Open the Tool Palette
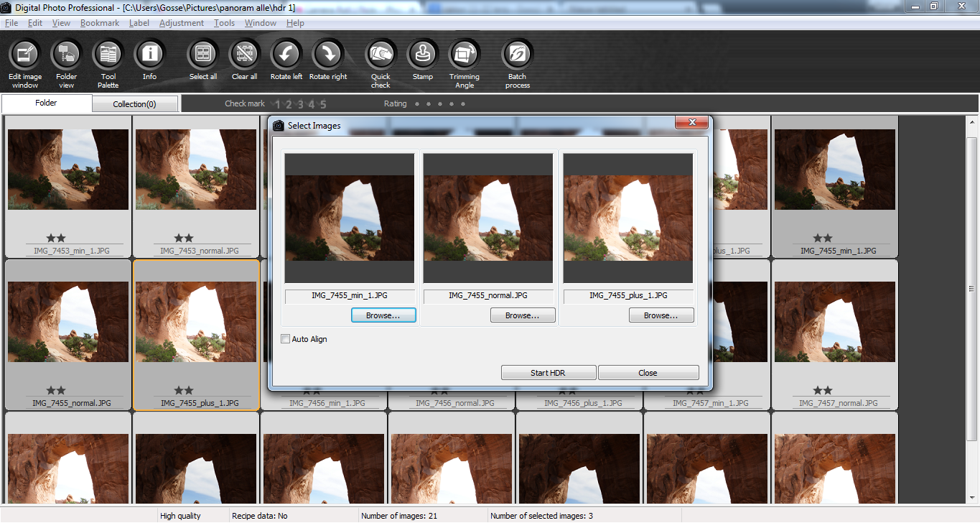Screen dimensions: 980x523 108,55
